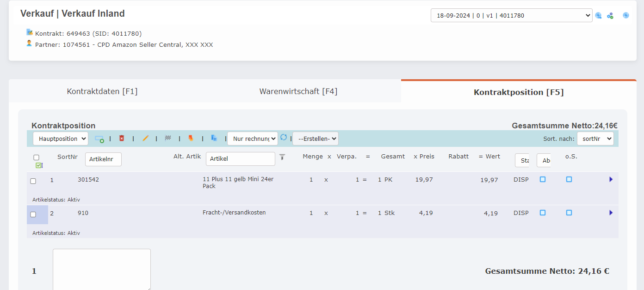Screen dimensions: 644x290
Task: Click the add position icon with green plus
Action: [99, 139]
